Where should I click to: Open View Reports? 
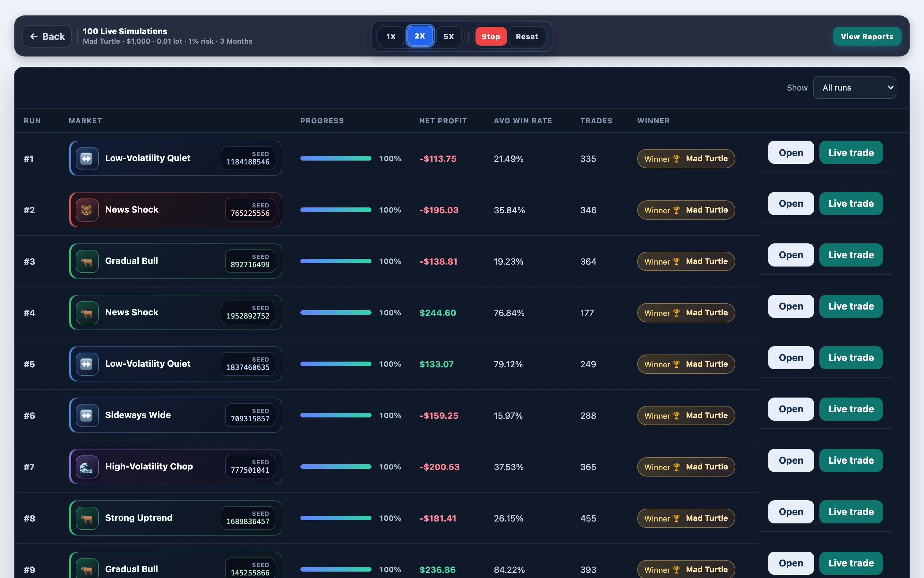coord(867,36)
